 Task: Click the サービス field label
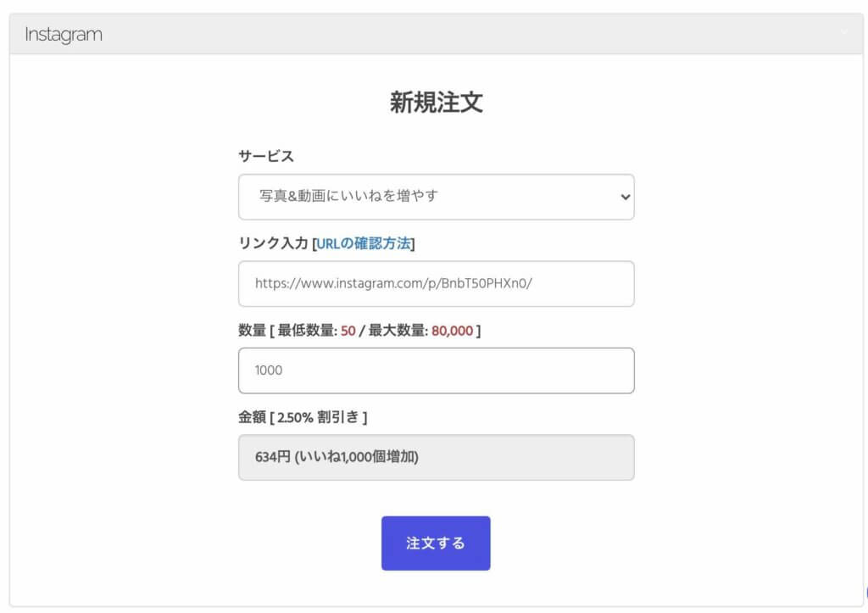(266, 156)
